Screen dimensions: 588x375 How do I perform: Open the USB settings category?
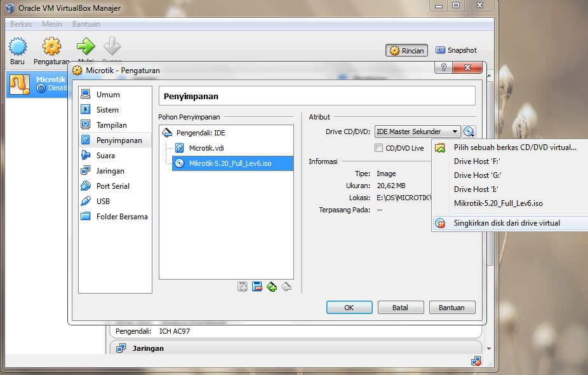click(115, 201)
